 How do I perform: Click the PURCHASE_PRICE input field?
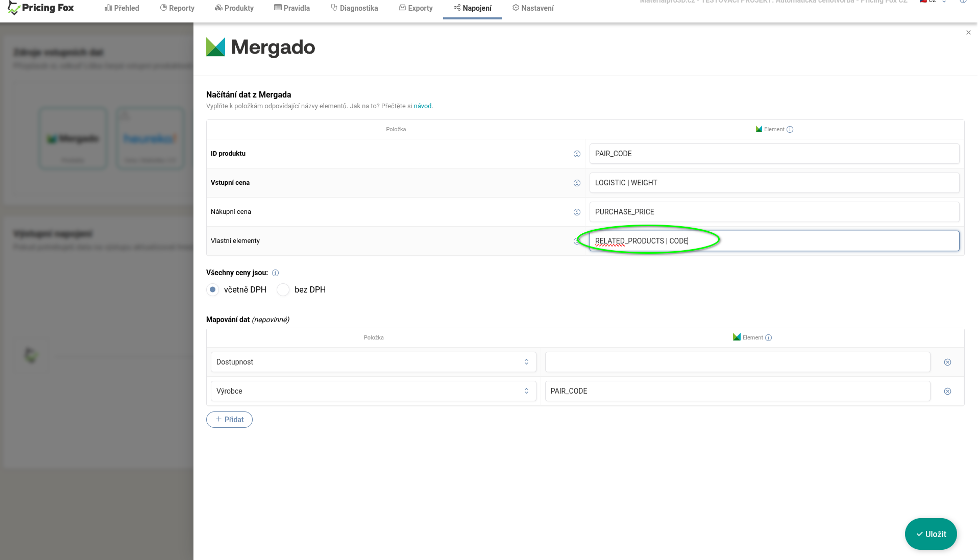(x=774, y=212)
